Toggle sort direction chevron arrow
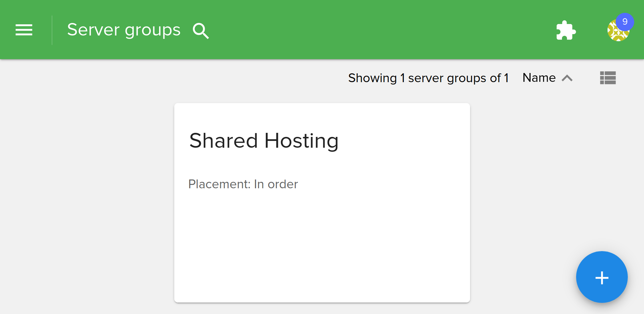 tap(567, 78)
